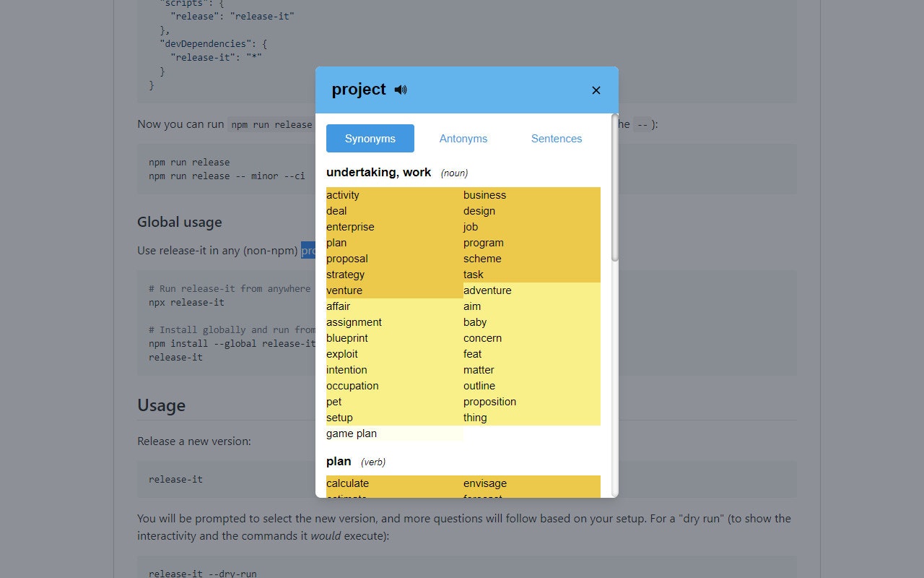Choose the synonym "venture"
Image resolution: width=924 pixels, height=578 pixels.
[344, 290]
